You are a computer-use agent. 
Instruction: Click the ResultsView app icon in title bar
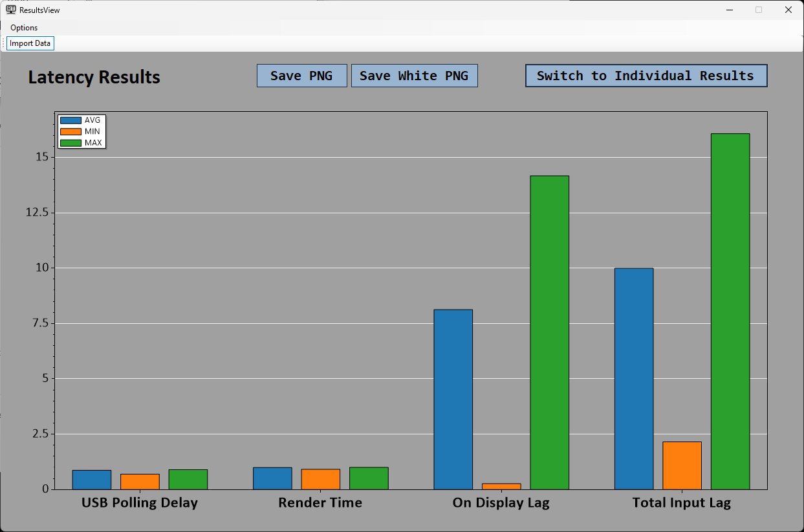point(11,10)
